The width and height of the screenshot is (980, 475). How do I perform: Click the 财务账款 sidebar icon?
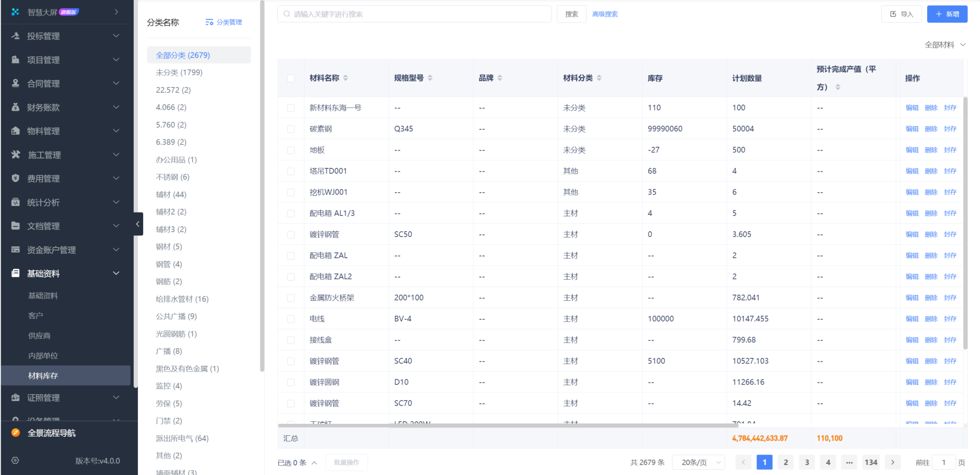14,107
